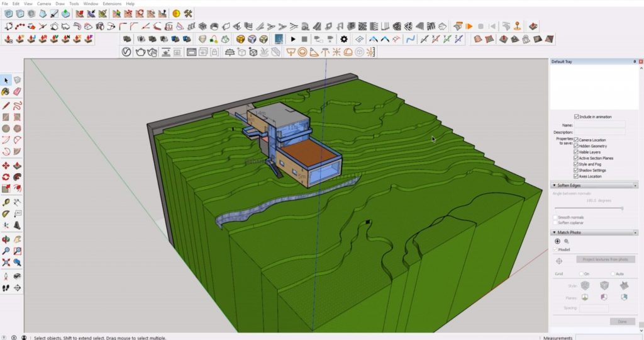Pick the Paint Bucket tool
644x340 pixels.
[6, 92]
